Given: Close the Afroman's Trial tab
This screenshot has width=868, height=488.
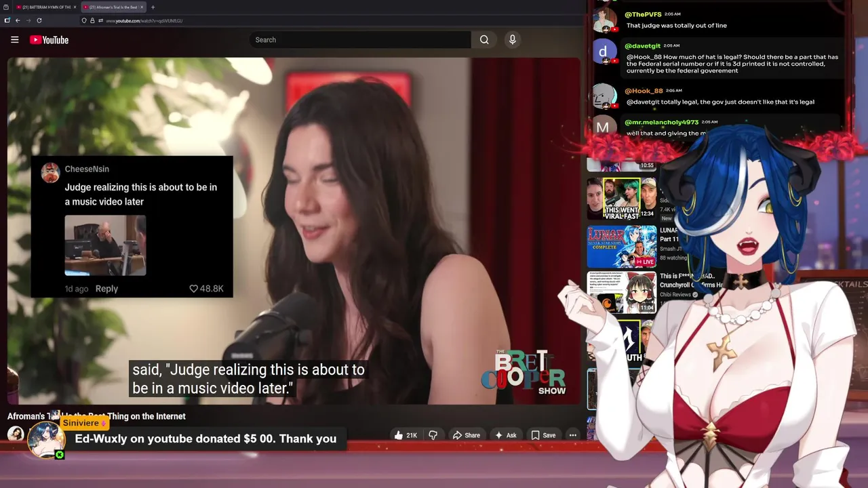Looking at the screenshot, I should tap(141, 7).
